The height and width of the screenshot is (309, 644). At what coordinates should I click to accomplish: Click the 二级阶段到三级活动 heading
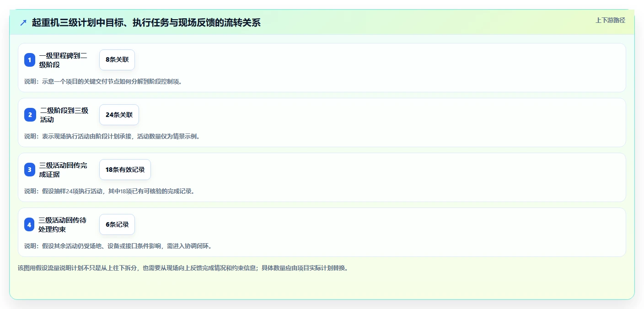click(64, 115)
